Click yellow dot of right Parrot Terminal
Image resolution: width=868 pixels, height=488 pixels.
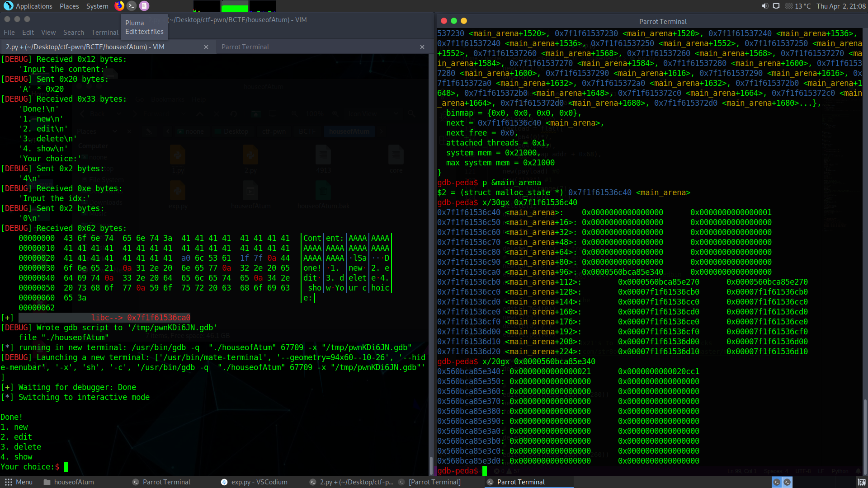(x=464, y=21)
